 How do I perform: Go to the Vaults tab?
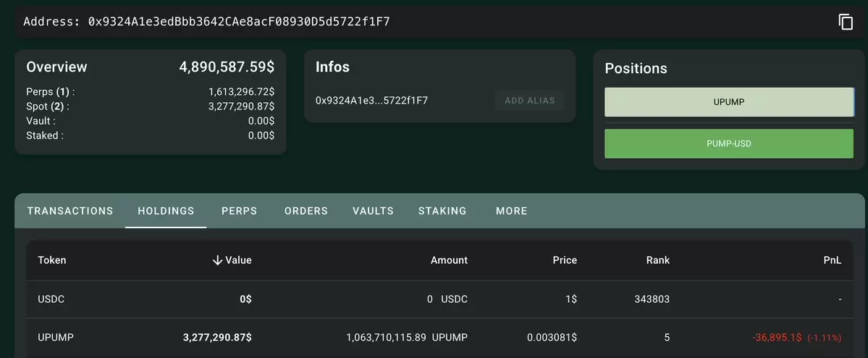[373, 211]
